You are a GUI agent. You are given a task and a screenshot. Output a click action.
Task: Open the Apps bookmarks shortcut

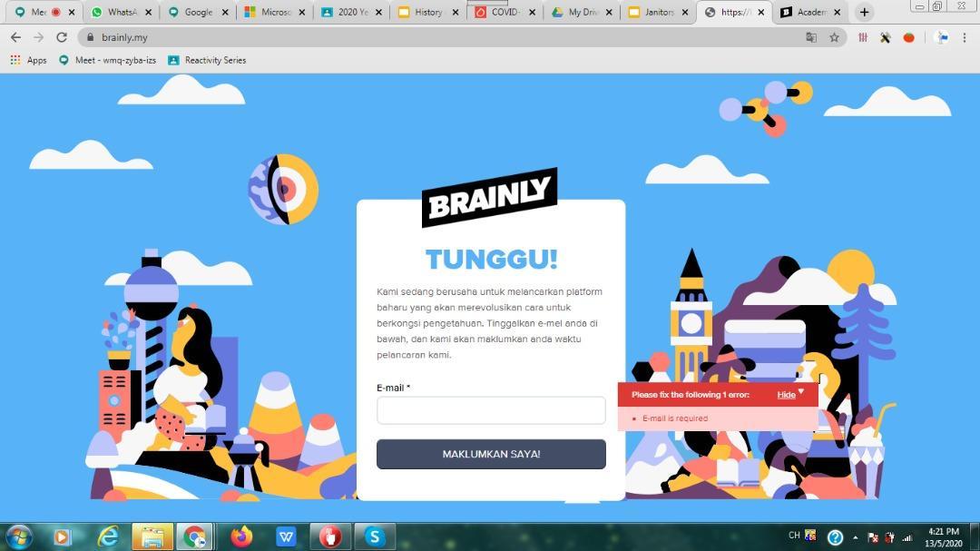(29, 60)
